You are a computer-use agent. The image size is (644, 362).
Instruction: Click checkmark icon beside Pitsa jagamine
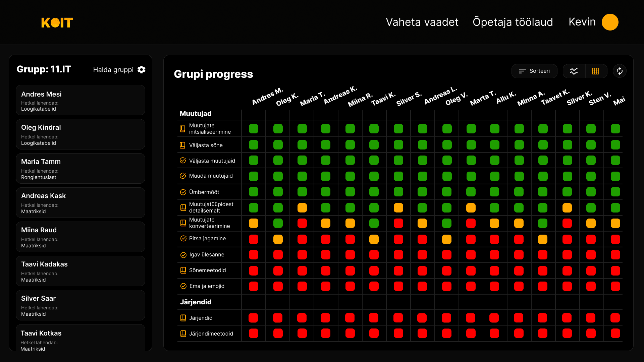[x=183, y=238]
